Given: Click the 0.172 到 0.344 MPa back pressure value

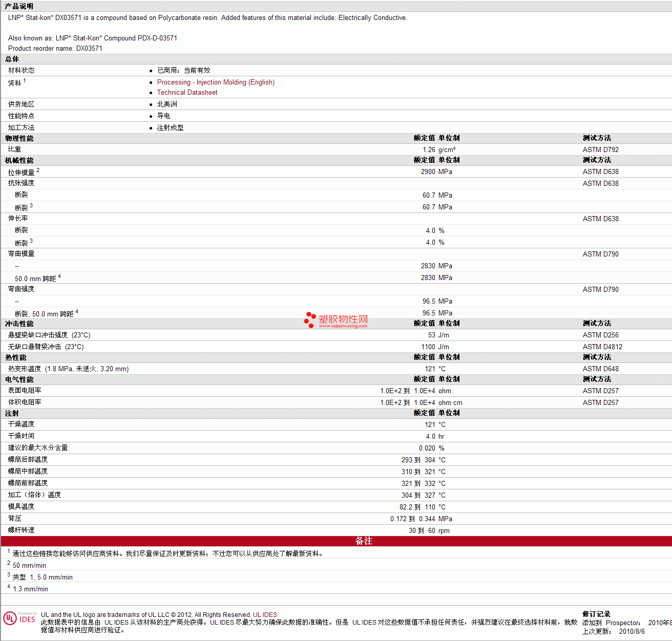Looking at the screenshot, I should click(x=421, y=519).
